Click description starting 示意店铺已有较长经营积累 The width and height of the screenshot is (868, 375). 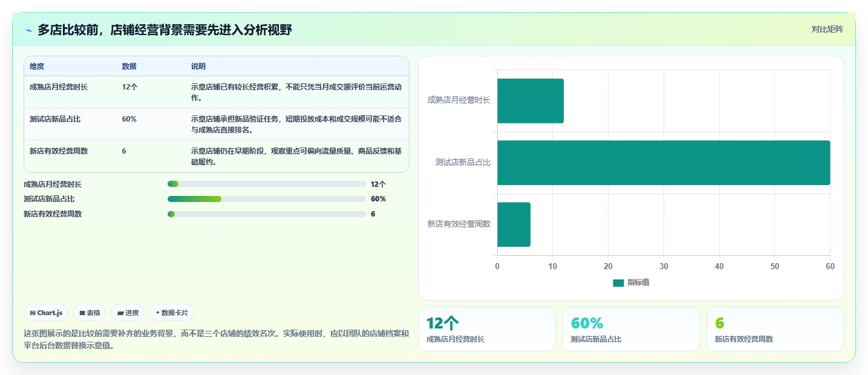(x=296, y=92)
